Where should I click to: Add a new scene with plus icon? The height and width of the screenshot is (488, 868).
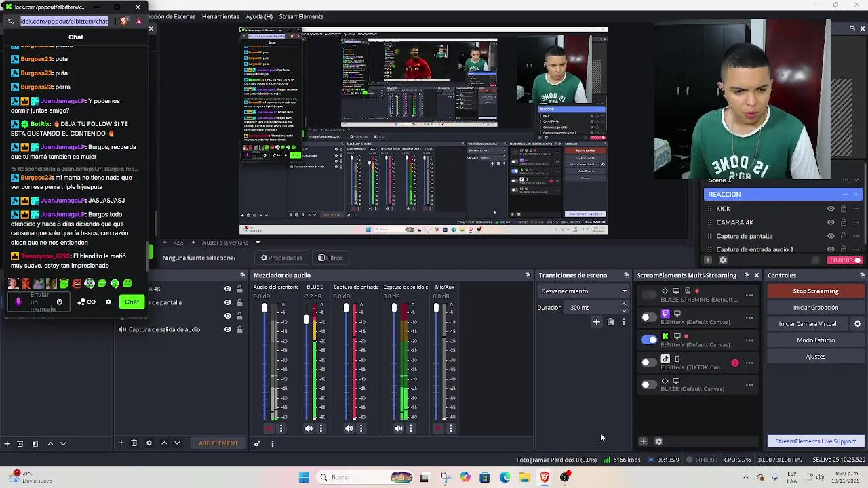tap(7, 444)
